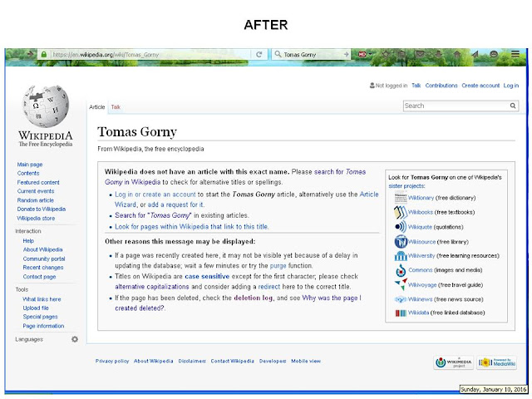Screen dimensions: 532x399
Task: Click the purge function link
Action: click(278, 266)
